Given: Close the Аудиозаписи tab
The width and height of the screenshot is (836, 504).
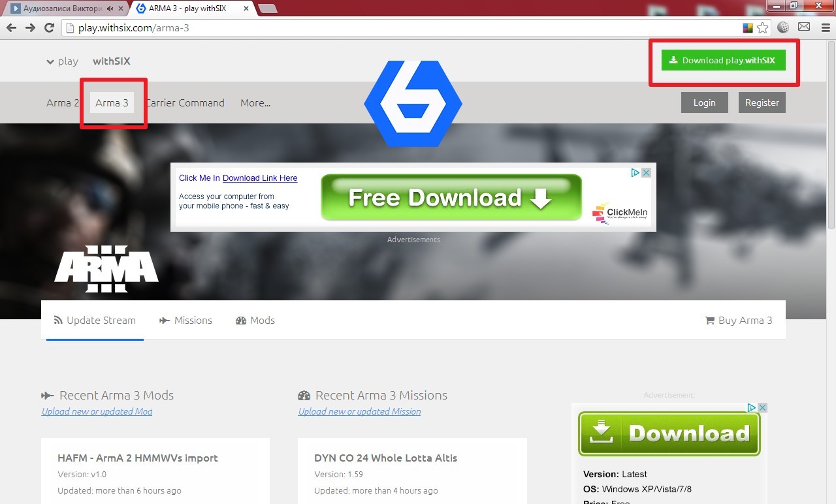Looking at the screenshot, I should point(121,9).
